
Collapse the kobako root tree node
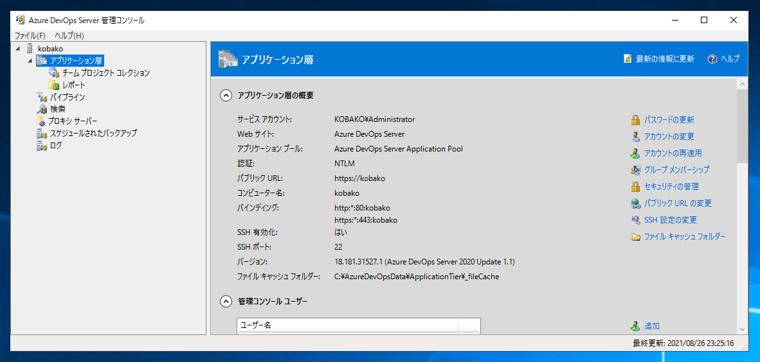tap(18, 48)
